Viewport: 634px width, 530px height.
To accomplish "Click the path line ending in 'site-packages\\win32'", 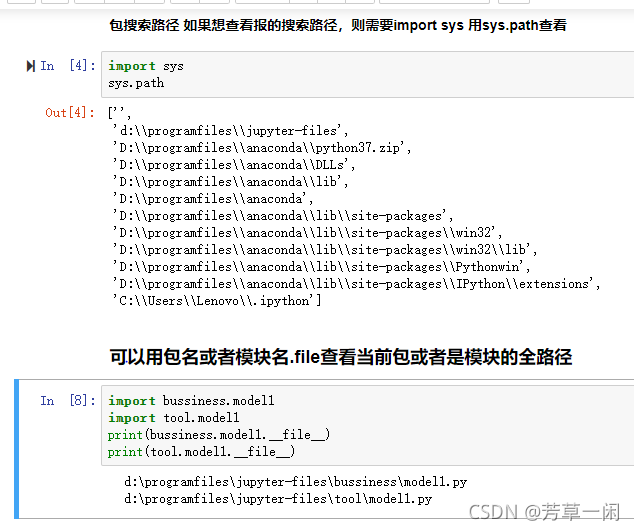I will pyautogui.click(x=307, y=232).
